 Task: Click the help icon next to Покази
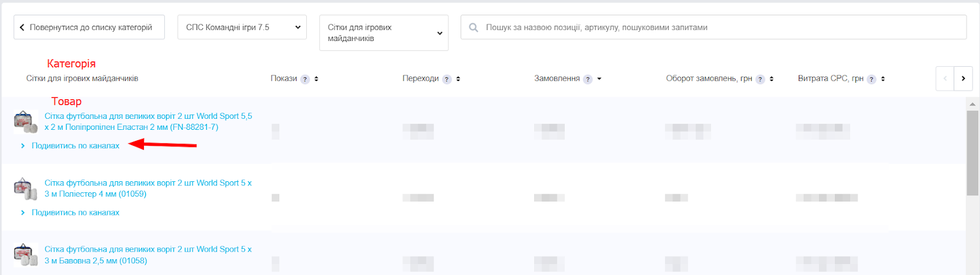coord(305,79)
